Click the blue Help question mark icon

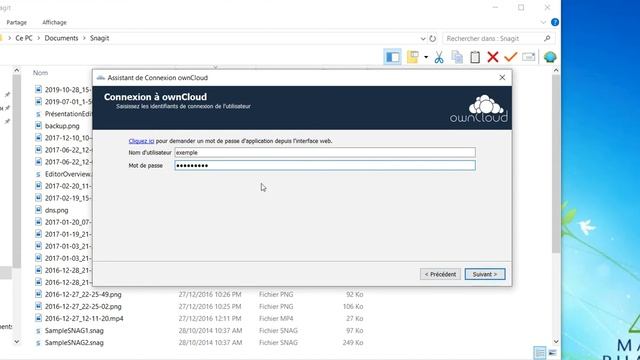(555, 22)
